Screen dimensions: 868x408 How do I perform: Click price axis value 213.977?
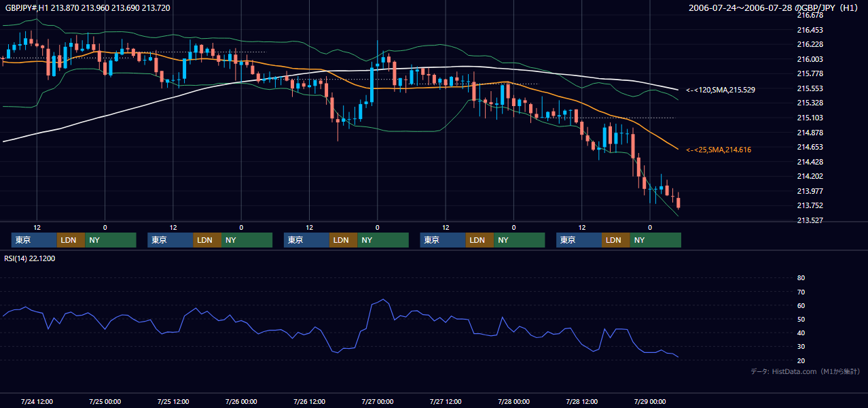click(x=810, y=191)
